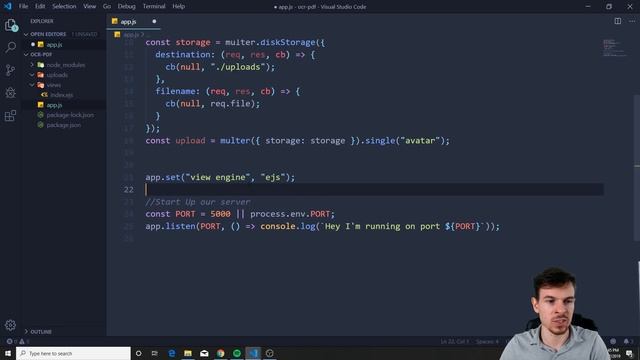Open the Selection menu

pos(64,6)
